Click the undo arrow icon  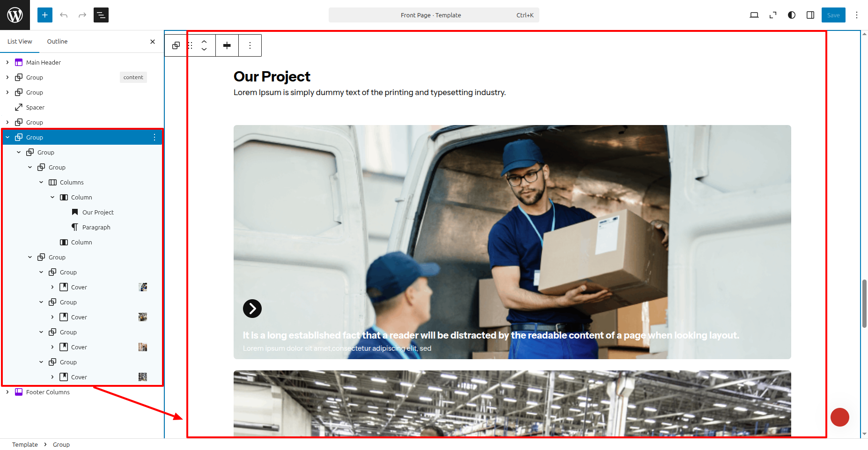64,15
